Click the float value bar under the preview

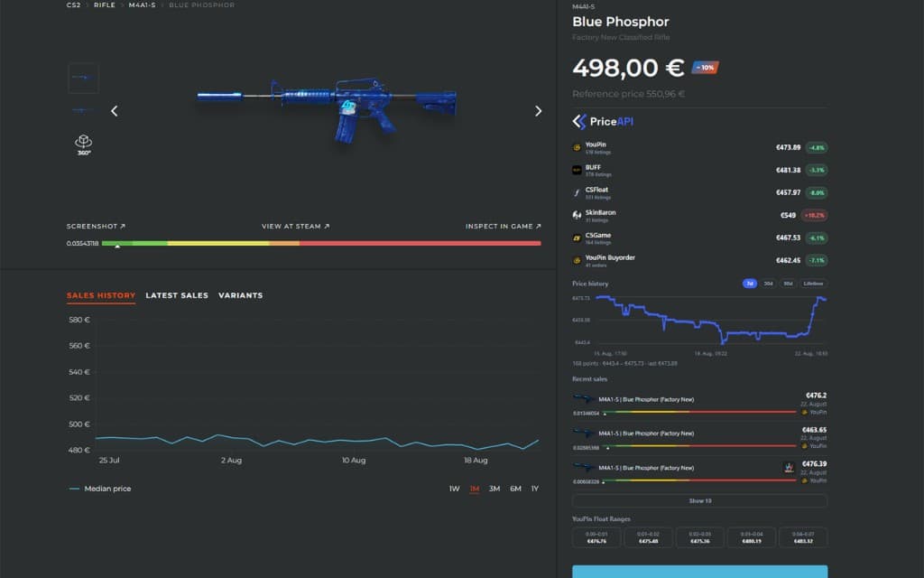click(321, 243)
